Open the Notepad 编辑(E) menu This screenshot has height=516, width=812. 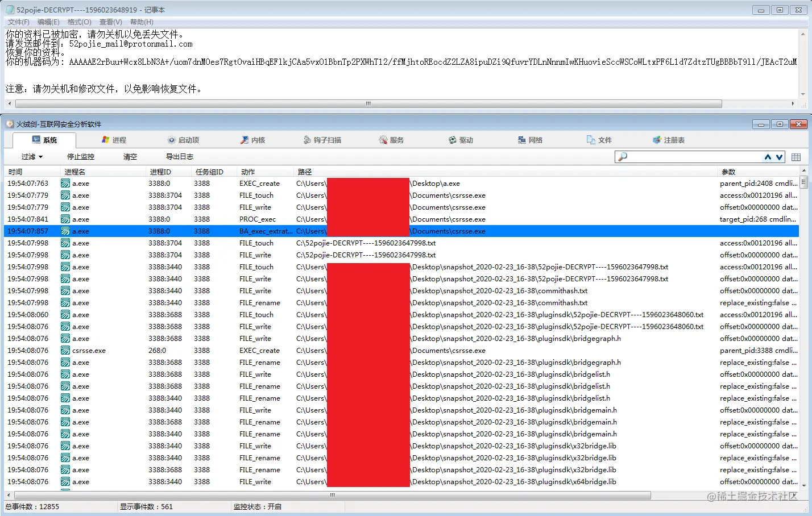pyautogui.click(x=48, y=22)
